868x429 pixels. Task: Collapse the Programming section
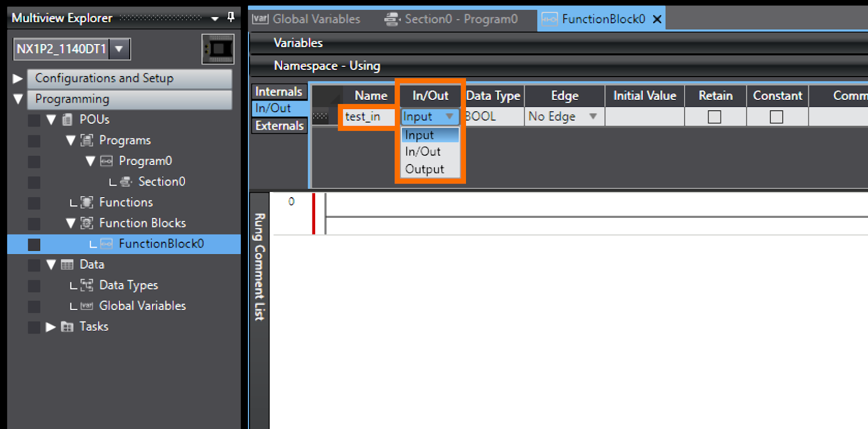tap(18, 99)
